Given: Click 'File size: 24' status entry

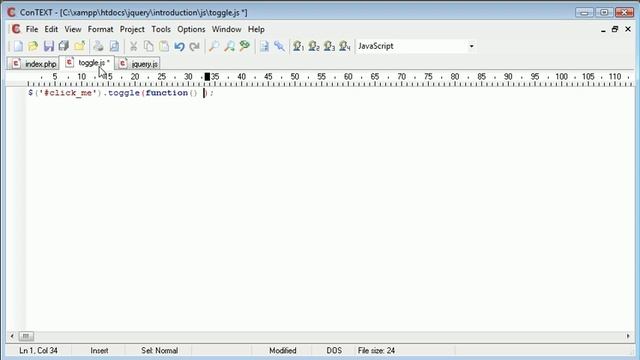Looking at the screenshot, I should [376, 351].
